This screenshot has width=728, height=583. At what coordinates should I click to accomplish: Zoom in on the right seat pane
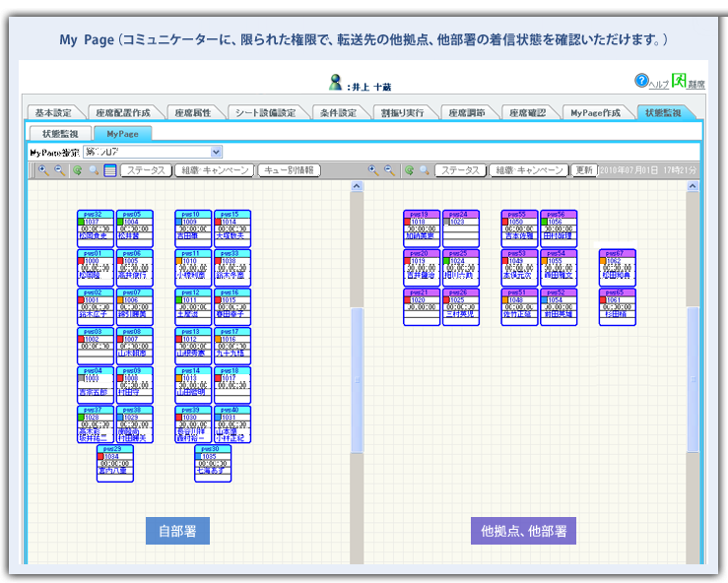373,170
